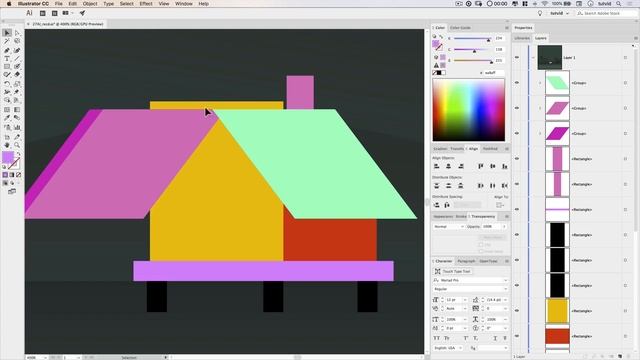Open macOS Spotlight search icon
Image resolution: width=640 pixels, height=360 pixels.
coord(619,4)
